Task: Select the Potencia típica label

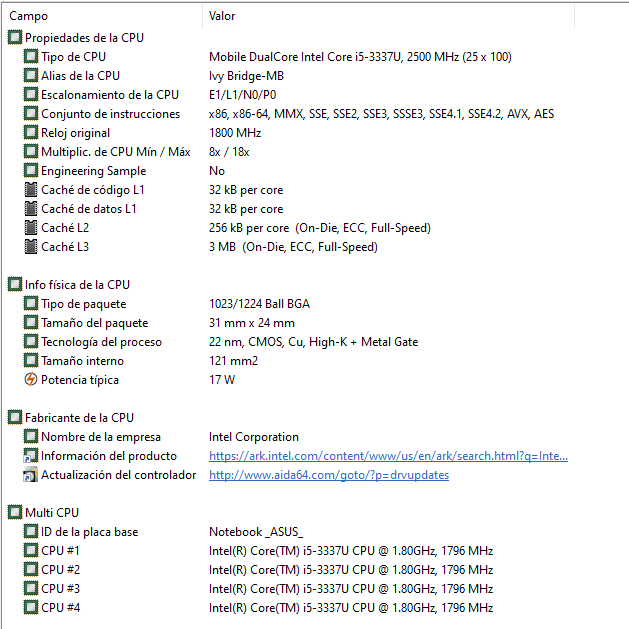Action: [x=80, y=380]
